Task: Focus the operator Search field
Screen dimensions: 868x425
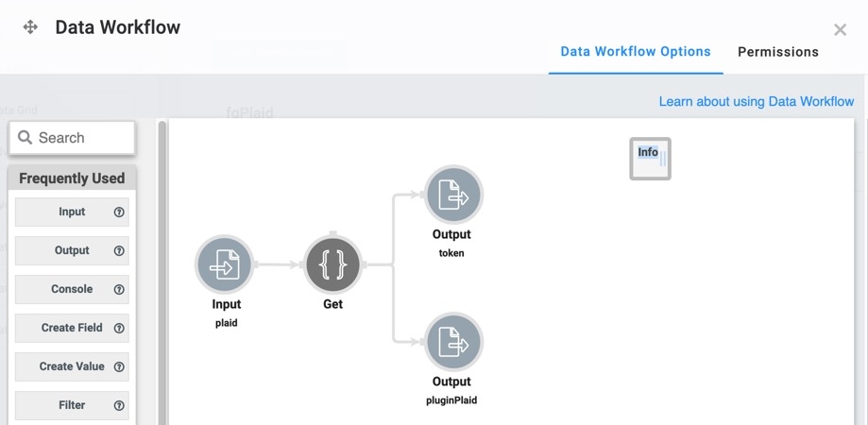Action: 72,138
